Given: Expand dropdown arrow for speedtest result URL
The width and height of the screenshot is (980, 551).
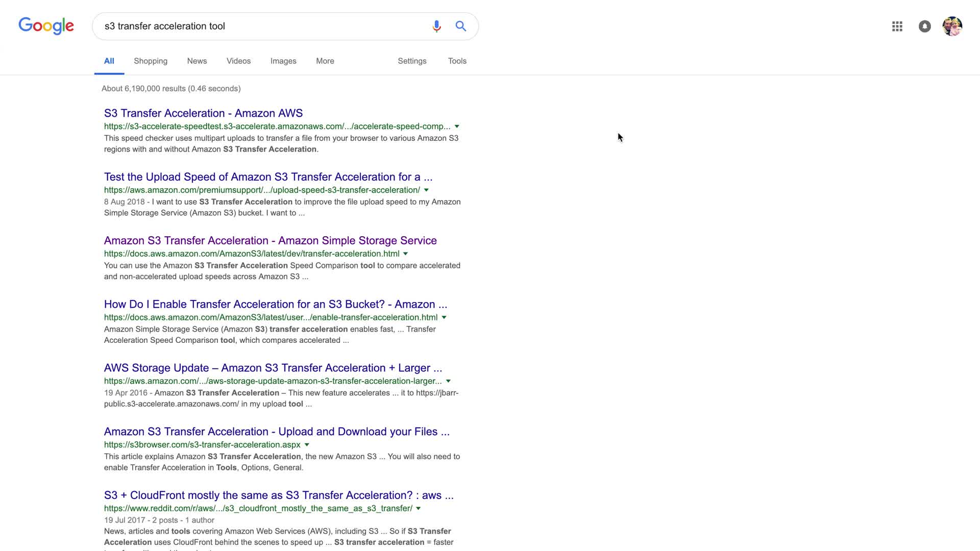Looking at the screenshot, I should 457,127.
